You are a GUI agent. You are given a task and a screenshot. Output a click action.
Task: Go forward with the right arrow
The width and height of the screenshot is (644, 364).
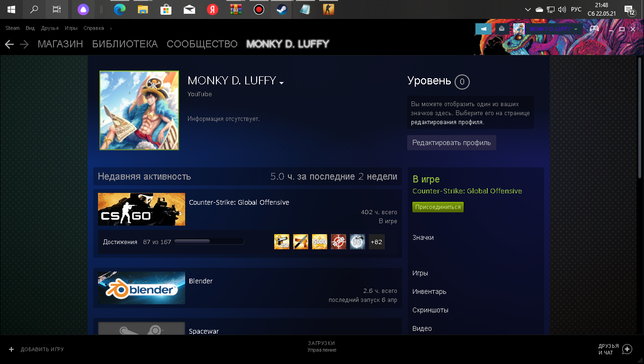tap(24, 44)
